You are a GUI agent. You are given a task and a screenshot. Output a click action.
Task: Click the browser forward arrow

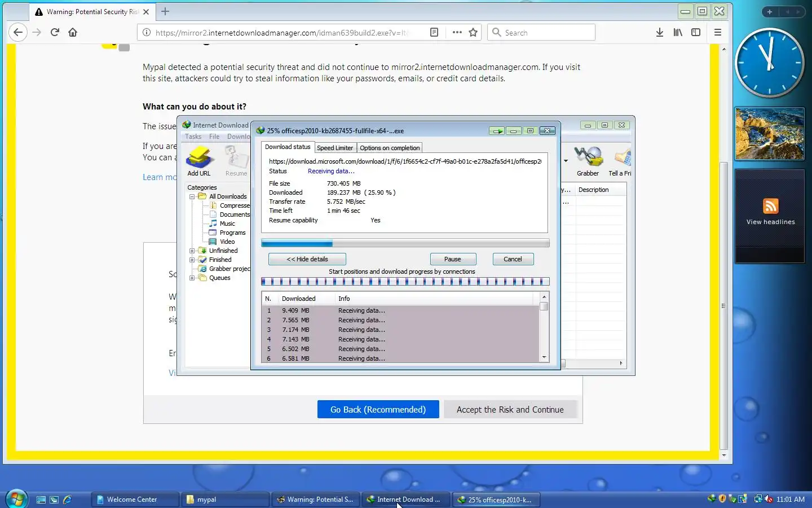(37, 32)
